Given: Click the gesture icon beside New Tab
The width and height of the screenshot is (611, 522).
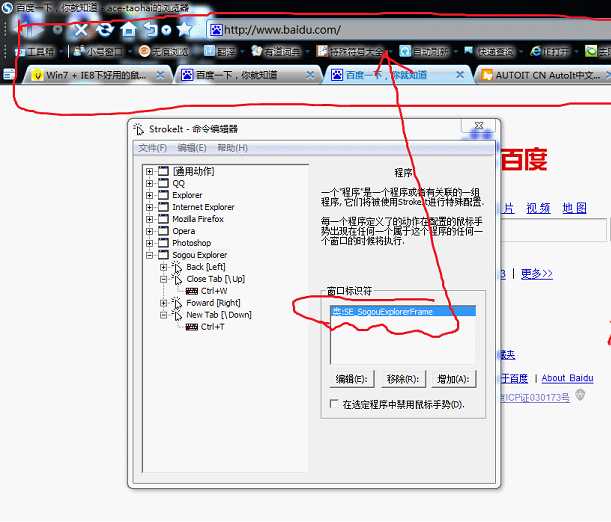Looking at the screenshot, I should (177, 315).
